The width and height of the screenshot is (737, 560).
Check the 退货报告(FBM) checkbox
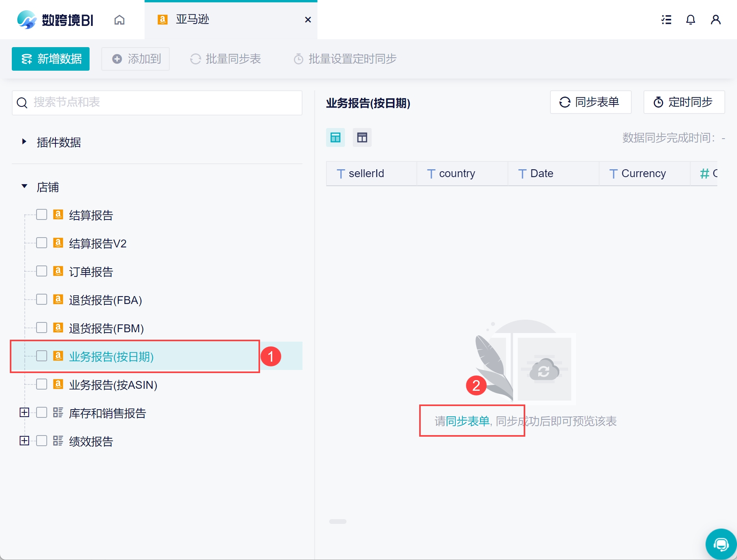42,328
